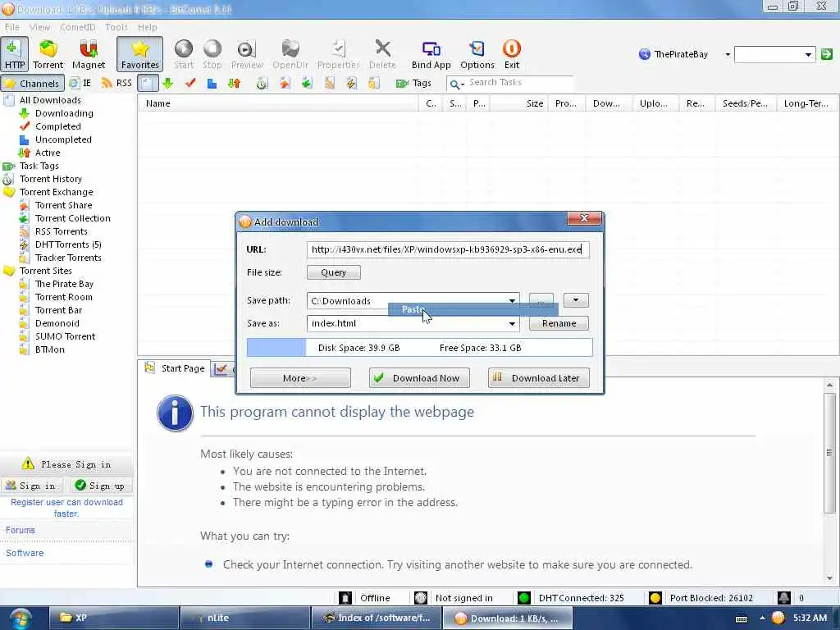The width and height of the screenshot is (840, 630).
Task: Open the Help menu
Action: tap(148, 27)
